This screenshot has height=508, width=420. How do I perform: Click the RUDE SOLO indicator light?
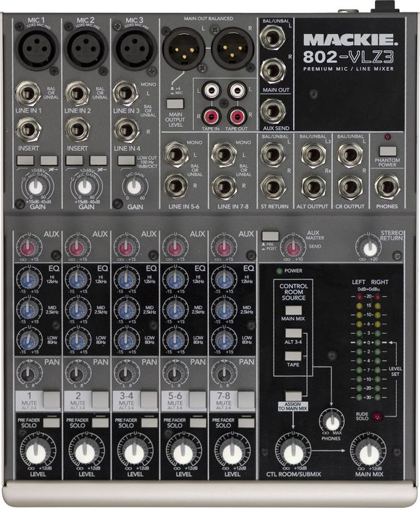click(377, 416)
